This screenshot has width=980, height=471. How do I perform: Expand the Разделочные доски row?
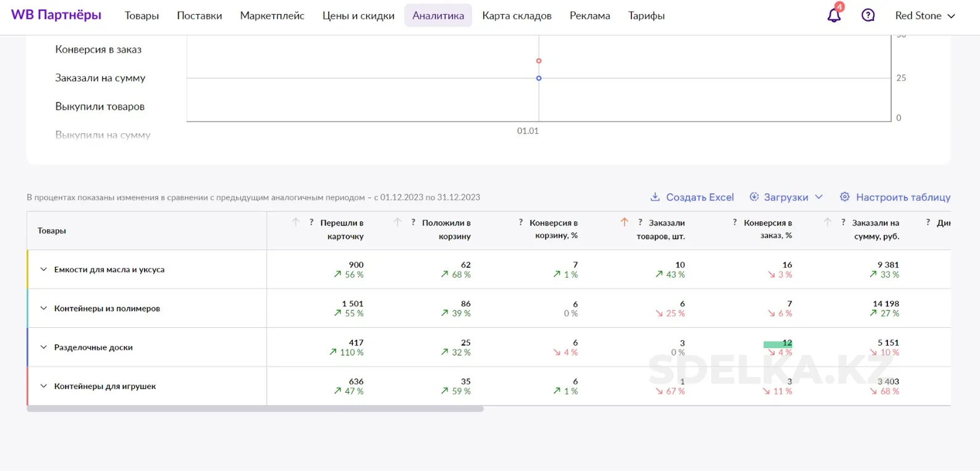coord(43,347)
